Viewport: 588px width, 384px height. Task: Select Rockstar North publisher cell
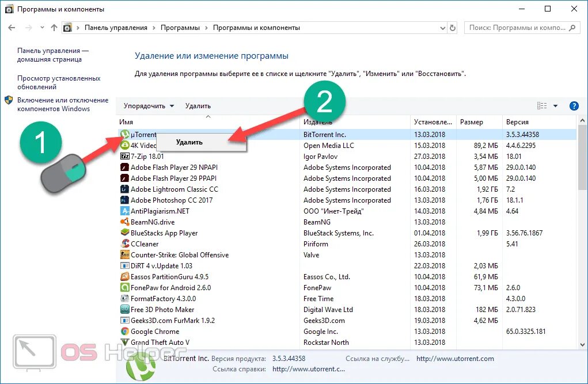326,343
